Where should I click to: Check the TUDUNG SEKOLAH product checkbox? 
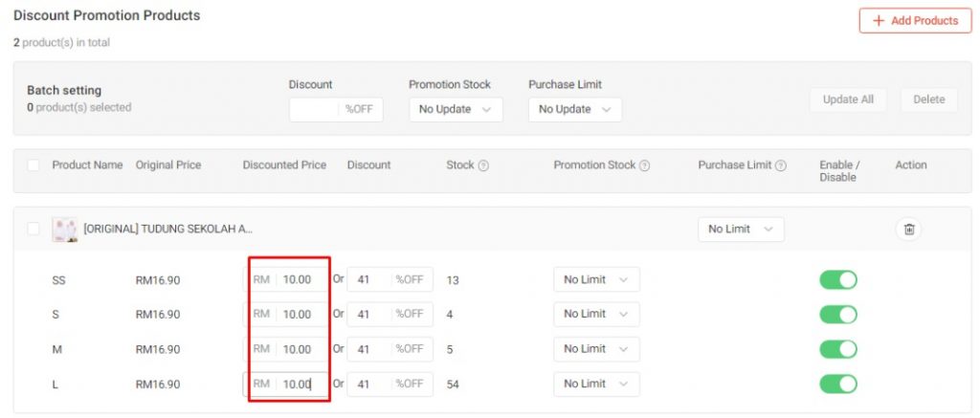33,230
